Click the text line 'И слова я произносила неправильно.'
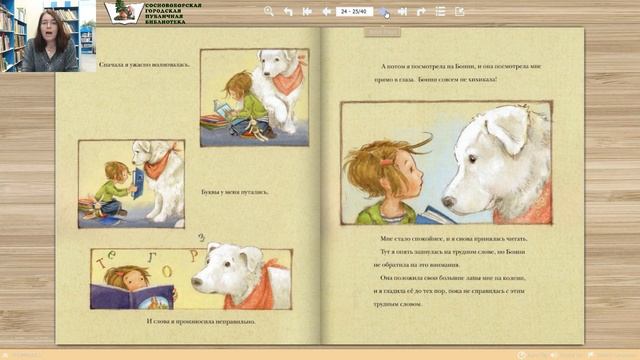The image size is (640, 360). pos(201,322)
